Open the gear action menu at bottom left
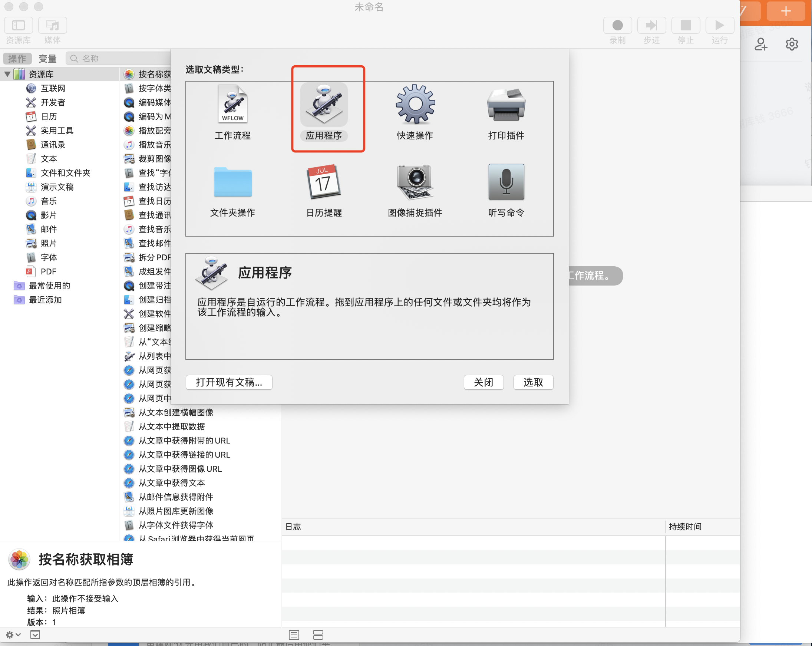This screenshot has width=812, height=646. point(13,635)
